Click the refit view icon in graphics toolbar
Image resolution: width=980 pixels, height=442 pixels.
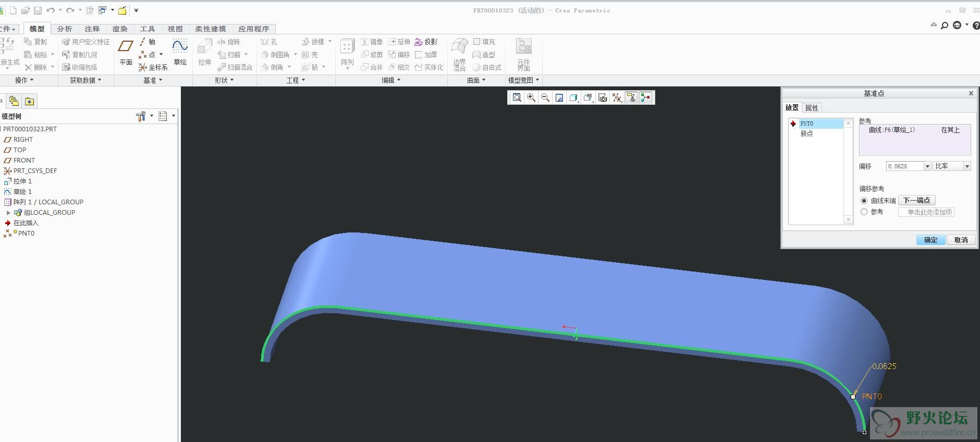coord(517,97)
